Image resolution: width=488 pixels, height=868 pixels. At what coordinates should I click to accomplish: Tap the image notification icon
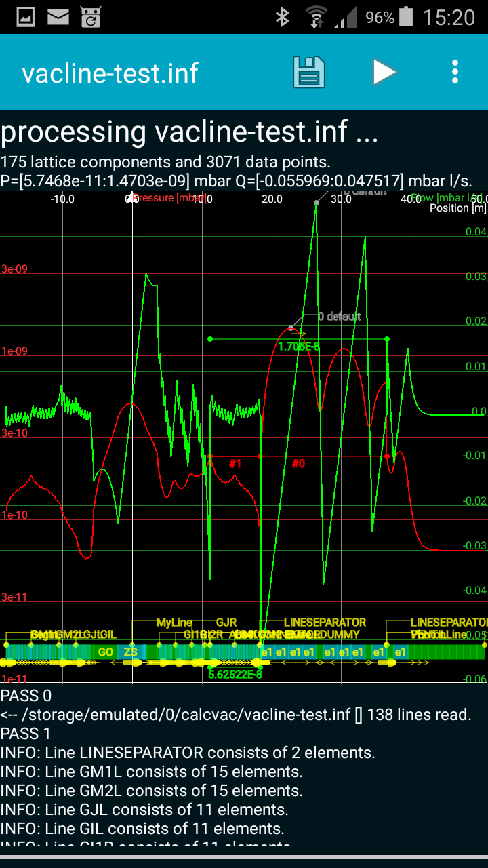coord(26,18)
